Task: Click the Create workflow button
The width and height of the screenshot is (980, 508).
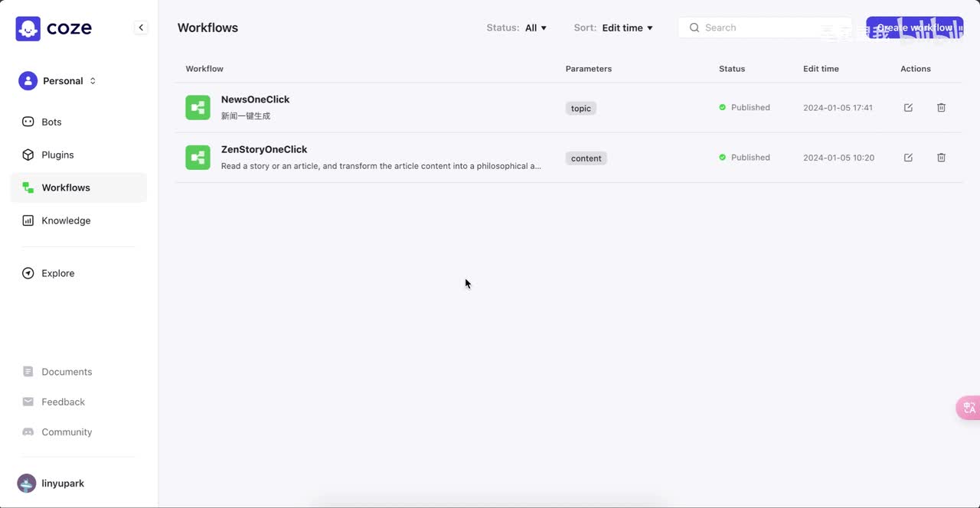Action: [x=914, y=28]
